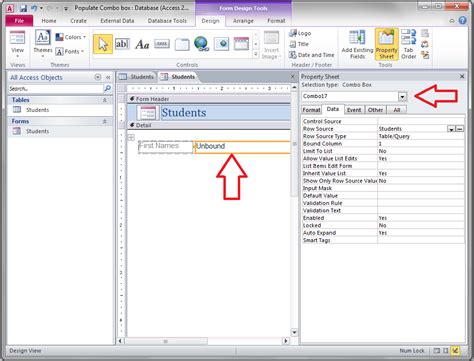
Task: Switch to the Arrange ribbon tab
Action: tap(243, 21)
